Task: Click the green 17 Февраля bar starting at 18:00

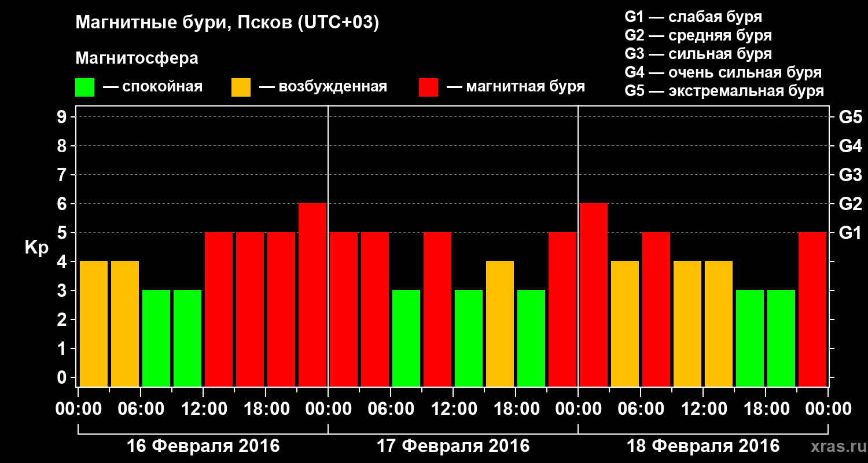Action: 531,338
